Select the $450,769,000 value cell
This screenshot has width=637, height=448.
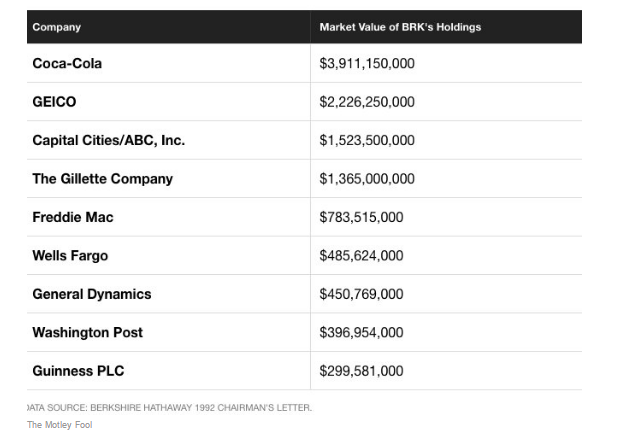point(361,294)
